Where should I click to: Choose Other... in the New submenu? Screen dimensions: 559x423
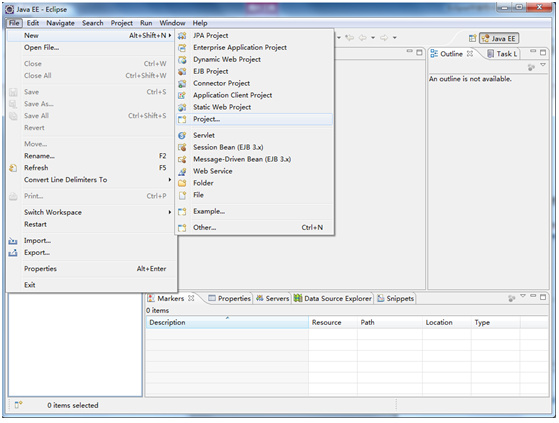click(x=255, y=228)
